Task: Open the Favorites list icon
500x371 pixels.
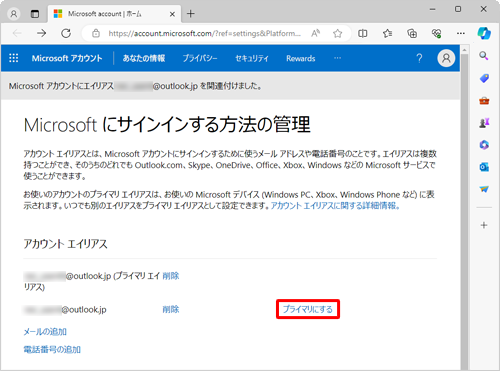Action: (x=387, y=33)
